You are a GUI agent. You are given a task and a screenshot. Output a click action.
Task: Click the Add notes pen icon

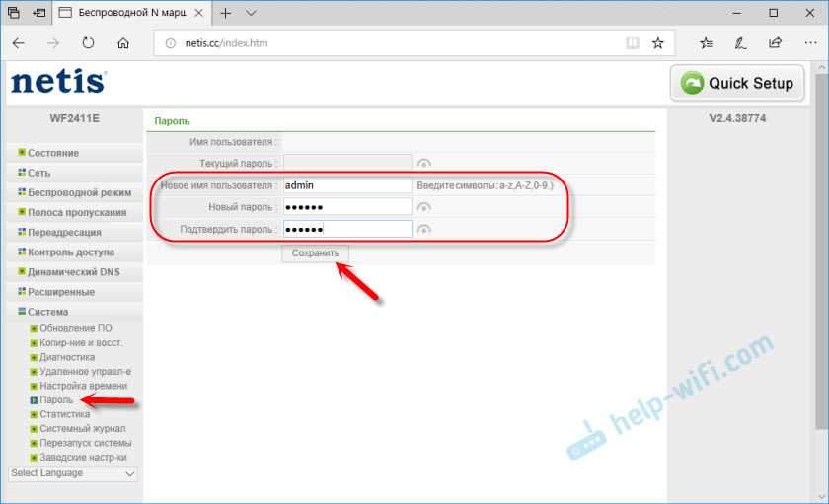click(x=740, y=43)
